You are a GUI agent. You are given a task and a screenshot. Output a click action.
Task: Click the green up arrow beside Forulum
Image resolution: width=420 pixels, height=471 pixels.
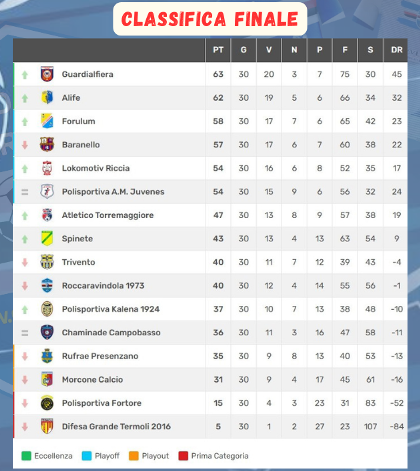coord(25,122)
